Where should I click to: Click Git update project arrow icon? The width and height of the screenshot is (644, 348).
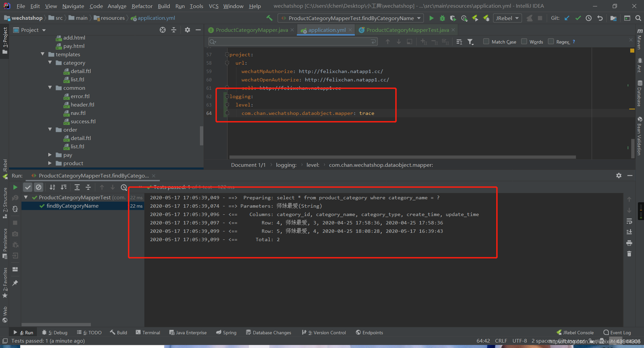[x=567, y=18]
